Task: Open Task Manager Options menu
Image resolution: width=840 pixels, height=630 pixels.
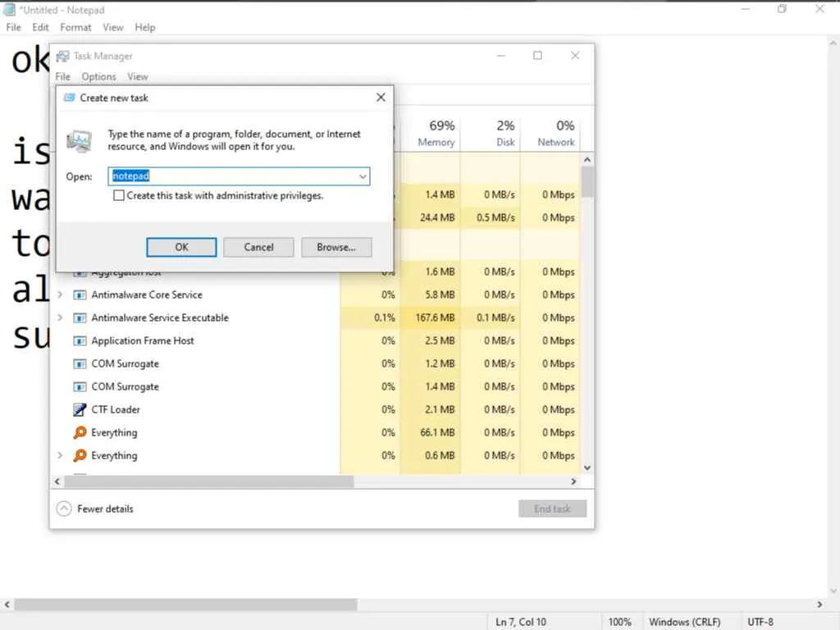Action: point(98,76)
